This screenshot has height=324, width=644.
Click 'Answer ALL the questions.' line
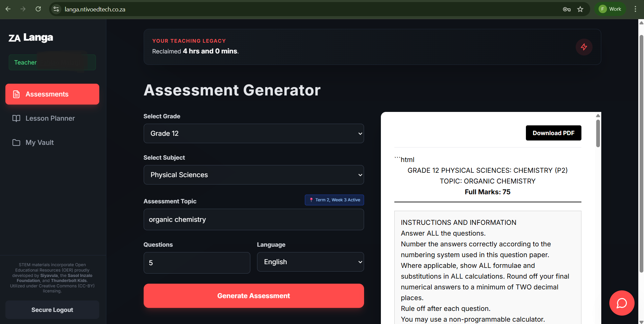click(x=443, y=233)
